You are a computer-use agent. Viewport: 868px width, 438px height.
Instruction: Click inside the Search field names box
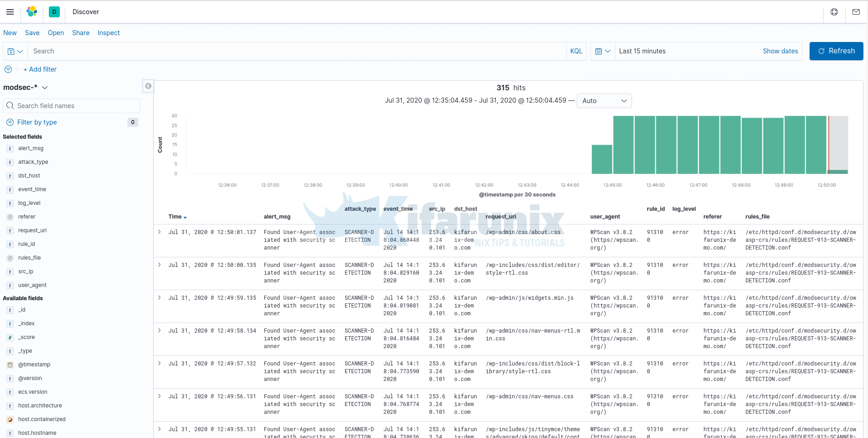tap(71, 105)
